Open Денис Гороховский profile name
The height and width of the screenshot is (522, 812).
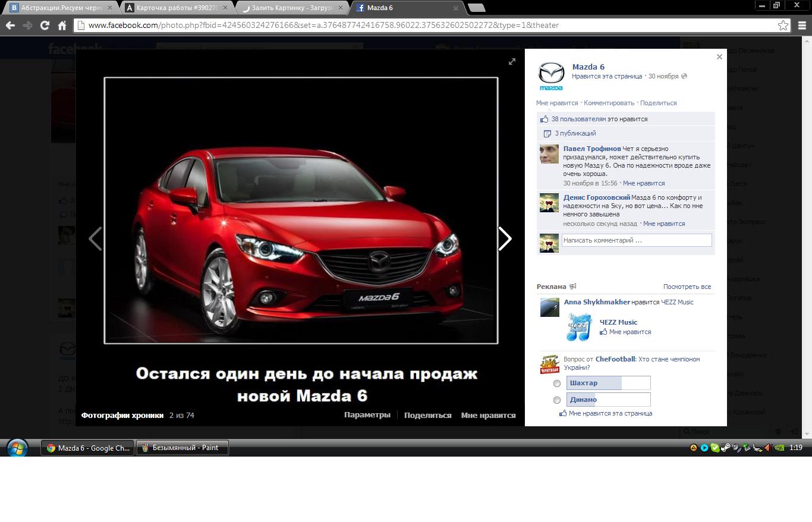(597, 197)
